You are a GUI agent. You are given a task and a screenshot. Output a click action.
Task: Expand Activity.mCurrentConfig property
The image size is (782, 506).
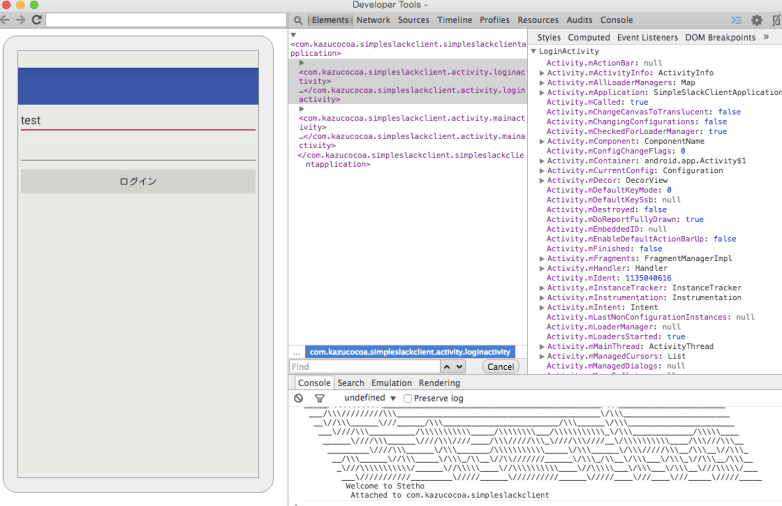(542, 170)
